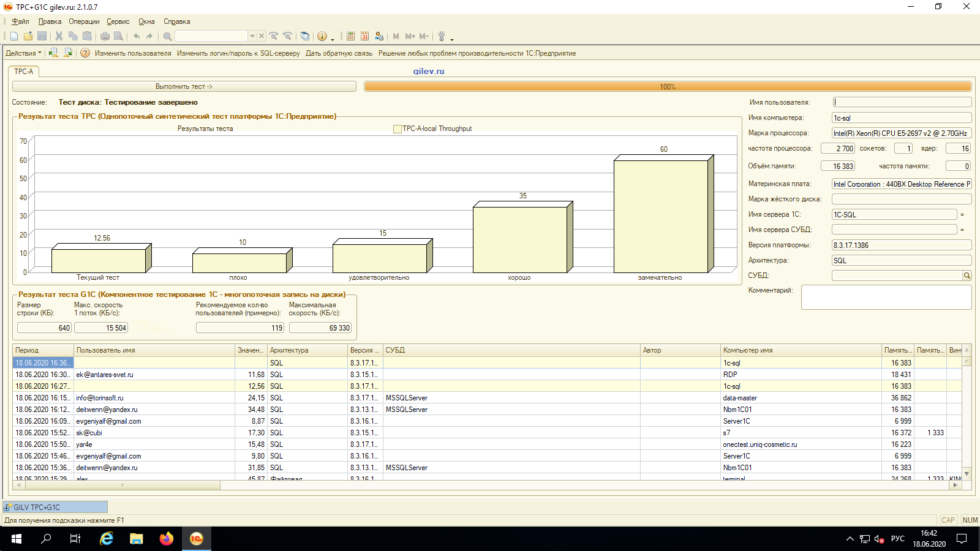Click the Комментарий text box
The width and height of the screenshot is (980, 551).
(x=886, y=298)
